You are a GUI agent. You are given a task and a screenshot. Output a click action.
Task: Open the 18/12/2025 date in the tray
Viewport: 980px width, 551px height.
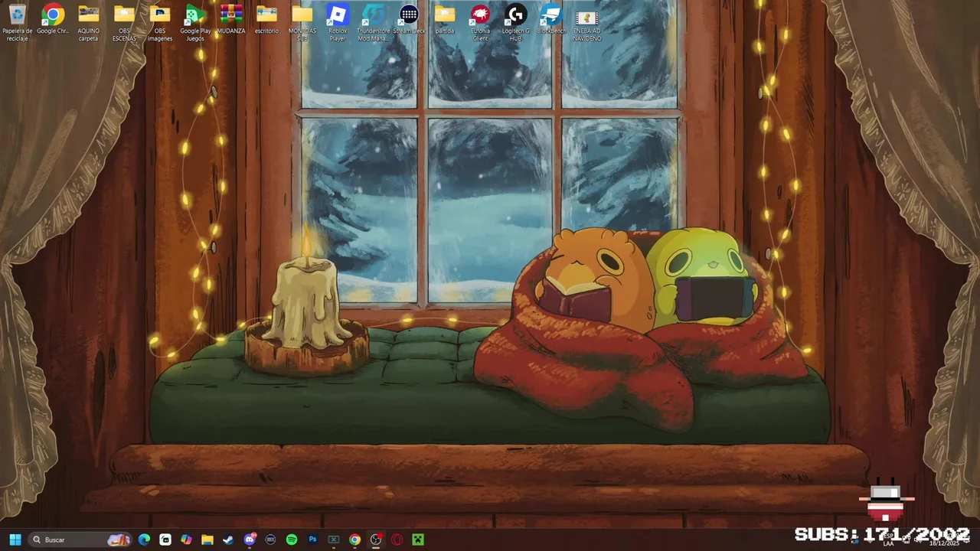point(944,543)
